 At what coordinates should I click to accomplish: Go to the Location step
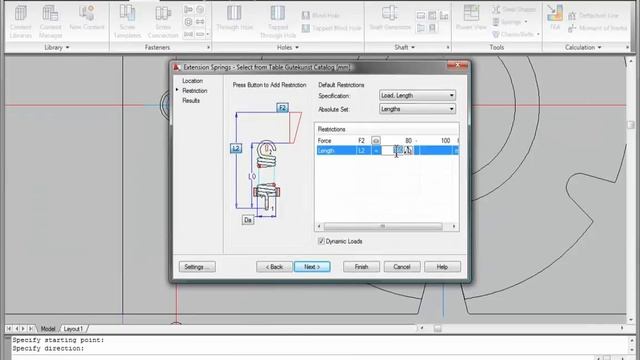(x=192, y=81)
